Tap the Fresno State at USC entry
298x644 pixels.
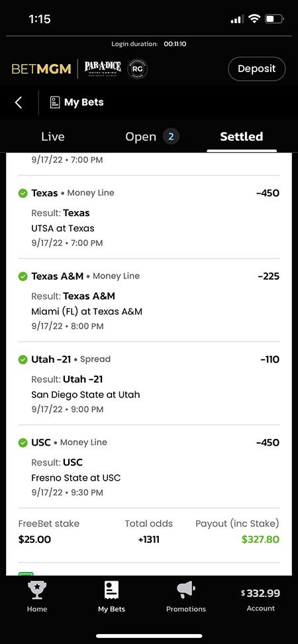(149, 467)
